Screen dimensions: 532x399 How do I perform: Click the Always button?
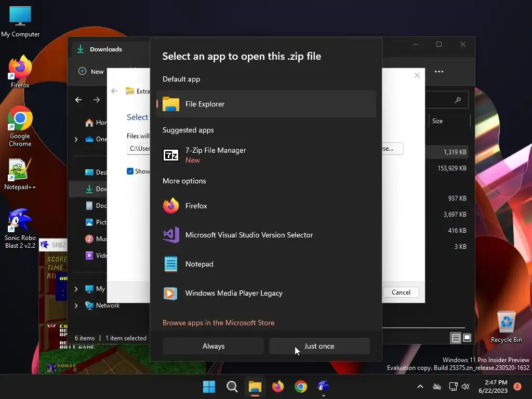214,346
